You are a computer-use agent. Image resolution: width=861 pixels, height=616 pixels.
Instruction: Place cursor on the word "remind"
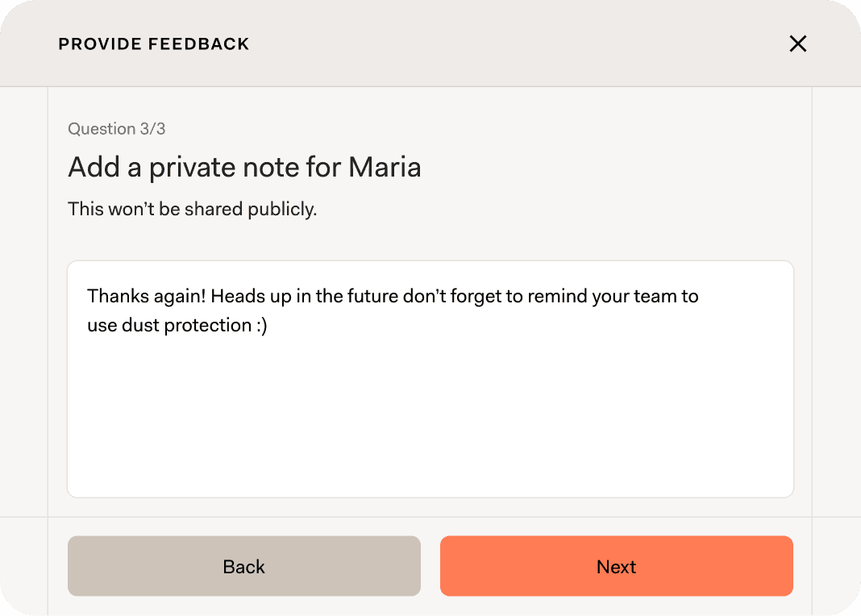557,296
